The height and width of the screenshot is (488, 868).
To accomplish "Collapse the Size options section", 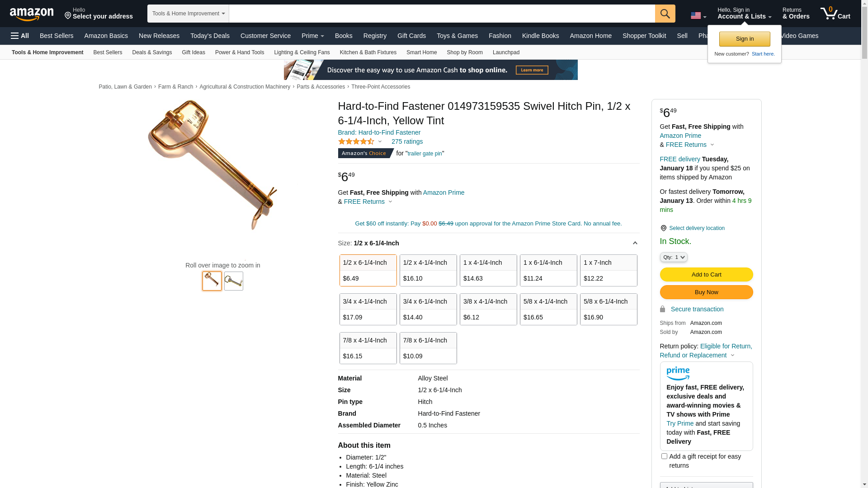I will pyautogui.click(x=635, y=243).
